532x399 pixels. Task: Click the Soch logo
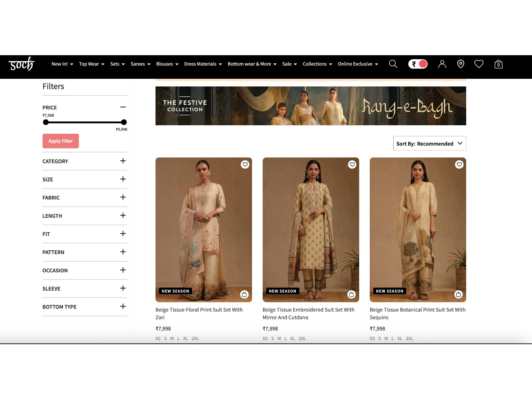[x=21, y=64]
